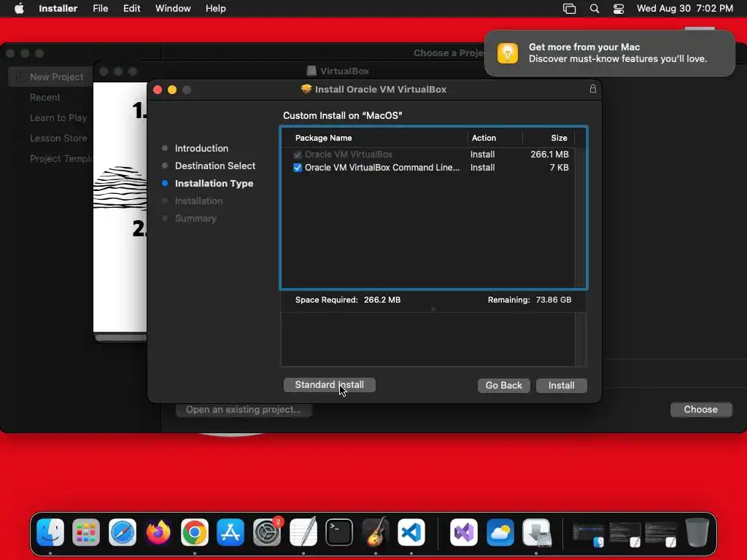
Task: Click the lock icon in installer title bar
Action: click(592, 88)
